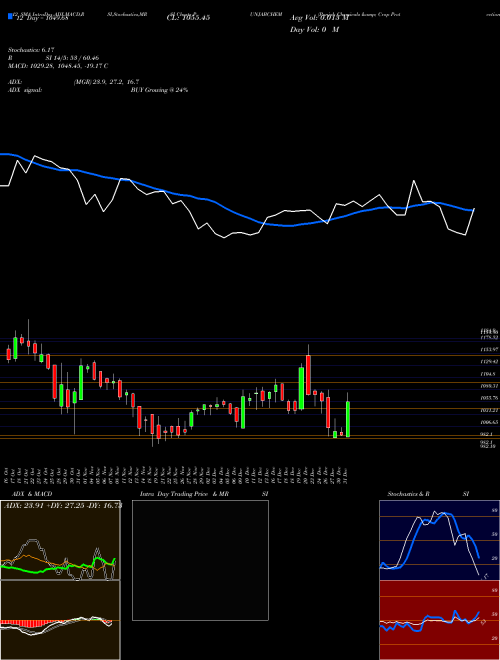Click the ADX values banner 'ADX: 23.91 +DY: 27.25'
This screenshot has width=500, height=660.
pyautogui.click(x=62, y=506)
